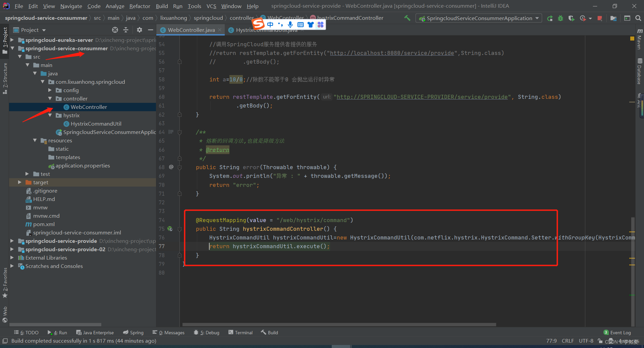Viewport: 644px width, 348px height.
Task: Open run configuration dropdown SpringcloudServiceConsummerApplication
Action: click(x=479, y=18)
